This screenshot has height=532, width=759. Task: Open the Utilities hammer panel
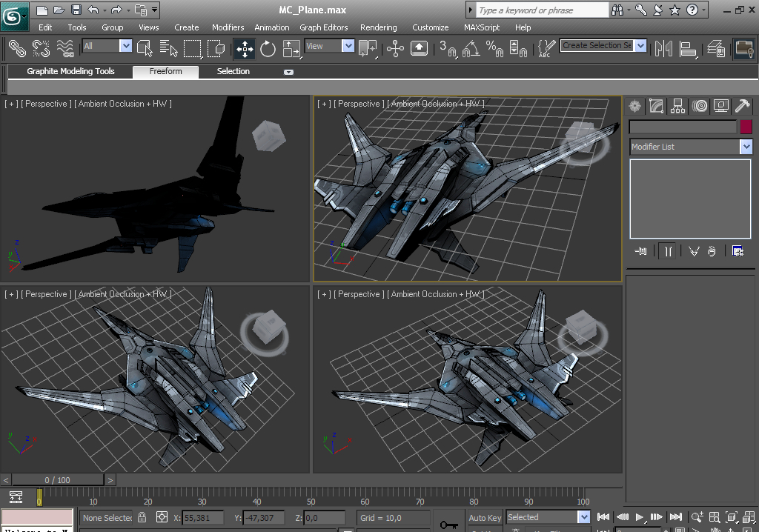click(742, 106)
